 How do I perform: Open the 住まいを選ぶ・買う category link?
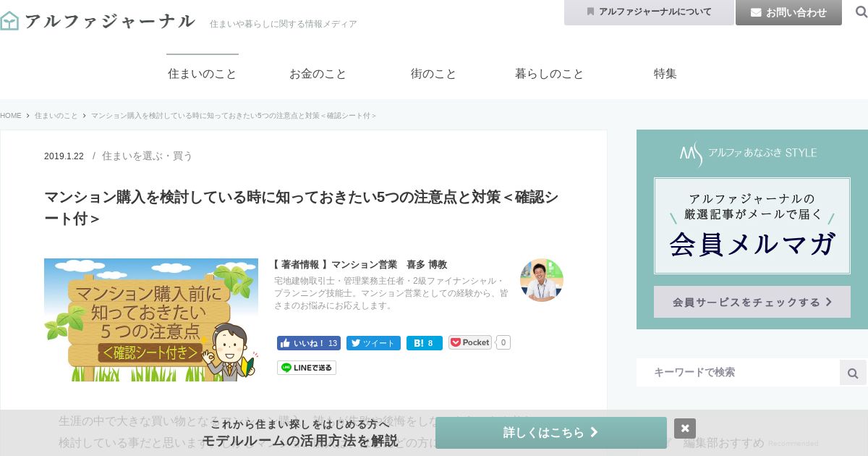click(x=148, y=156)
